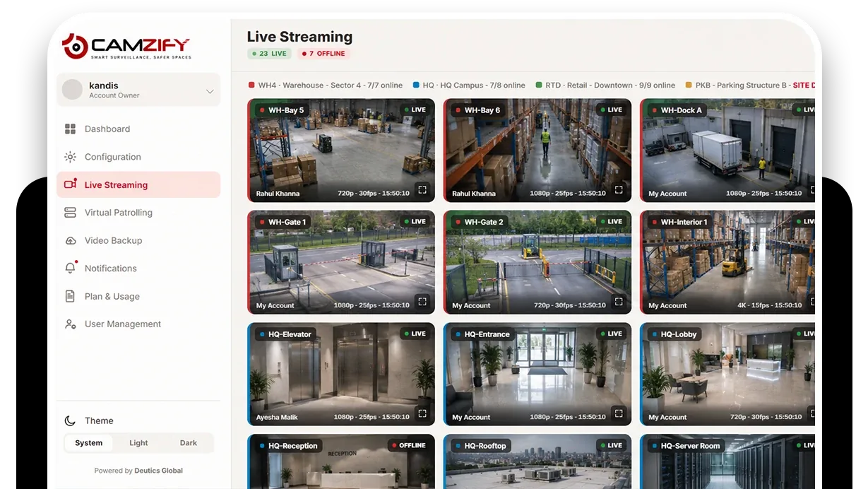Image resolution: width=868 pixels, height=489 pixels.
Task: Click the Notifications bell icon
Action: 70,268
